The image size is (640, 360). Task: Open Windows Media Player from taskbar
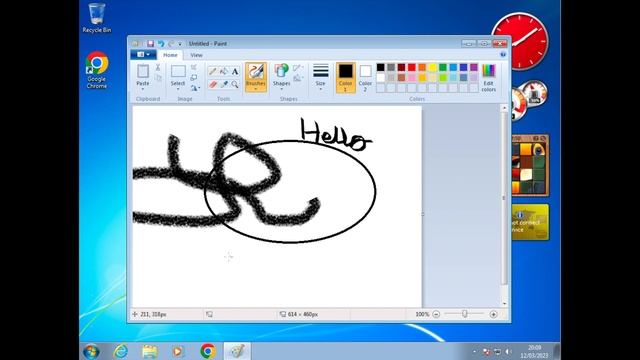pyautogui.click(x=178, y=351)
